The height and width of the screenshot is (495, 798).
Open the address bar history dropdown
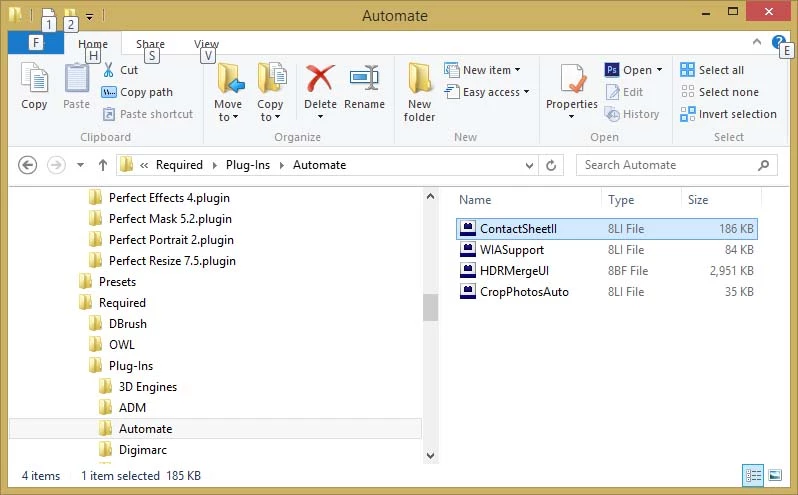(x=529, y=165)
